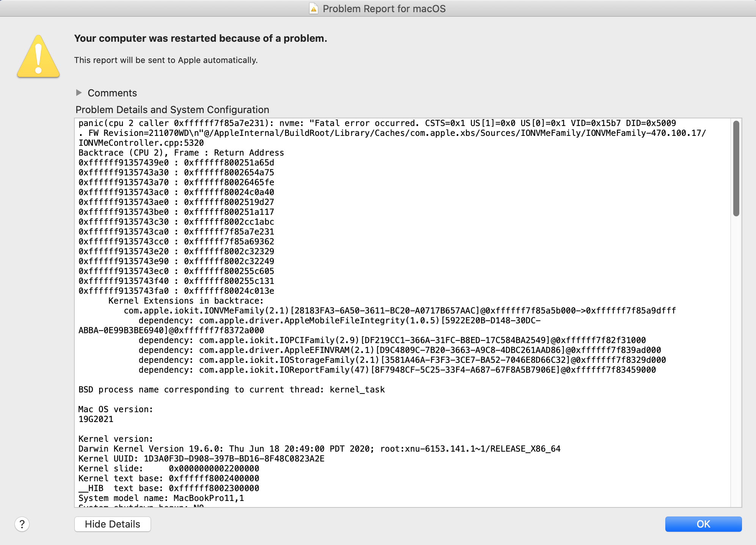Click backtrace line 0xffffff9135743be0
Viewport: 756px width, 545px height.
pyautogui.click(x=176, y=212)
